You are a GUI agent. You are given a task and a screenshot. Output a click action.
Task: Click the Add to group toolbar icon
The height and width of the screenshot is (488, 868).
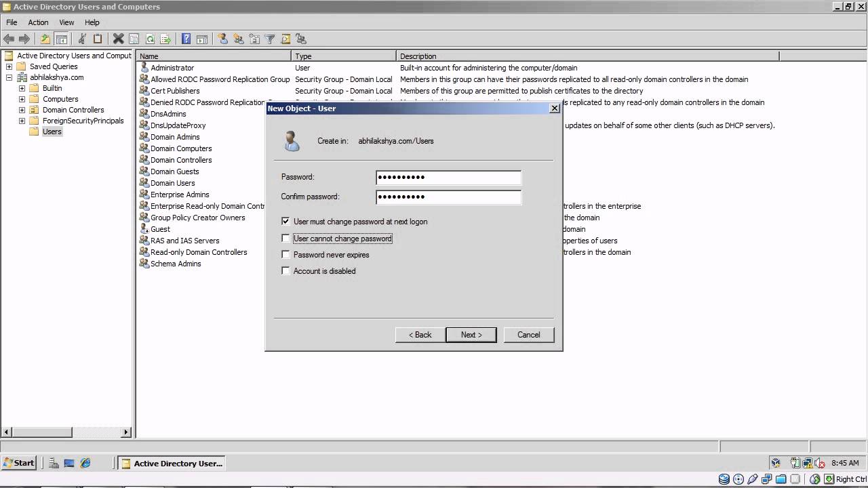click(301, 39)
